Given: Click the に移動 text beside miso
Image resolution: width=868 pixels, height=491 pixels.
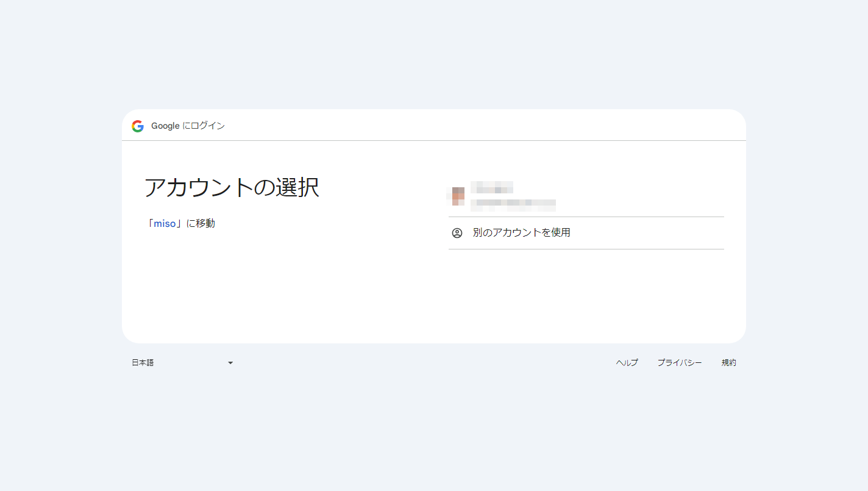Looking at the screenshot, I should 201,224.
